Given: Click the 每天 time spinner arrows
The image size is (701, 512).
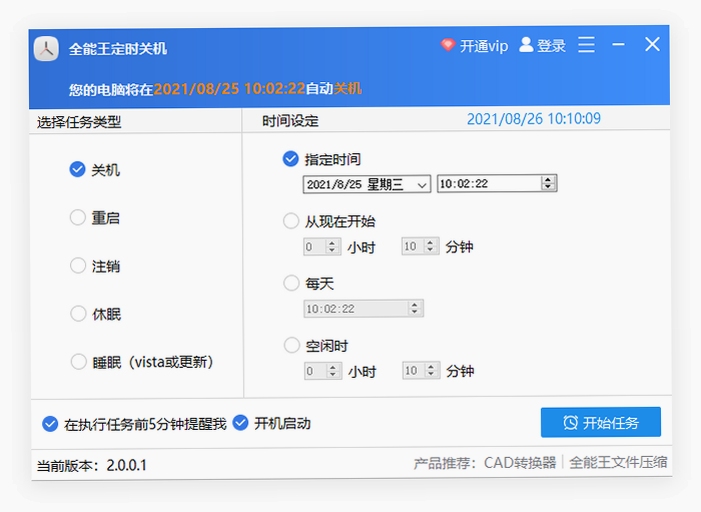Looking at the screenshot, I should pos(414,308).
